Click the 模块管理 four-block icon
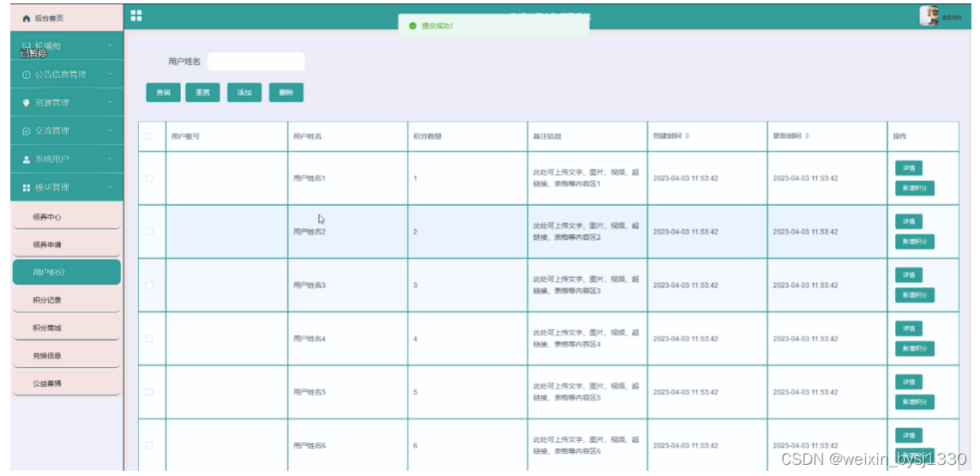980x476 pixels. [27, 187]
